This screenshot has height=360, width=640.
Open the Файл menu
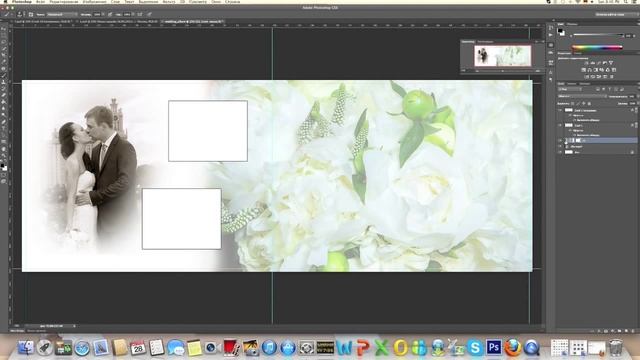pyautogui.click(x=40, y=2)
